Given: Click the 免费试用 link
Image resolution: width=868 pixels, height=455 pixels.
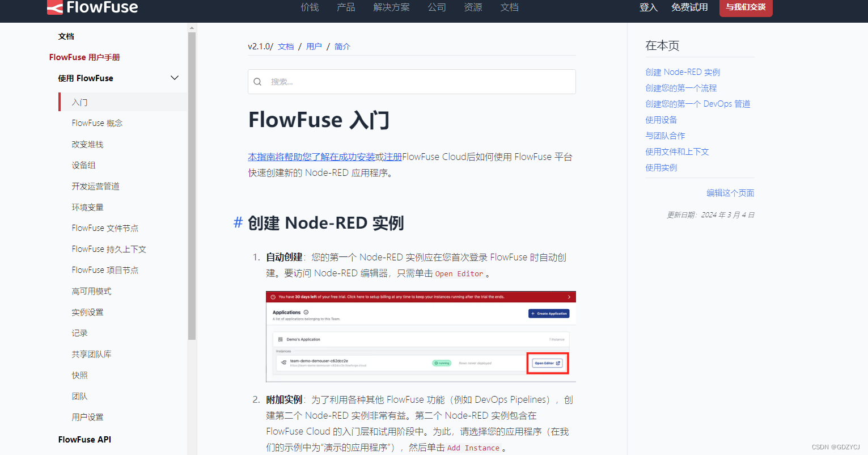Looking at the screenshot, I should (689, 8).
